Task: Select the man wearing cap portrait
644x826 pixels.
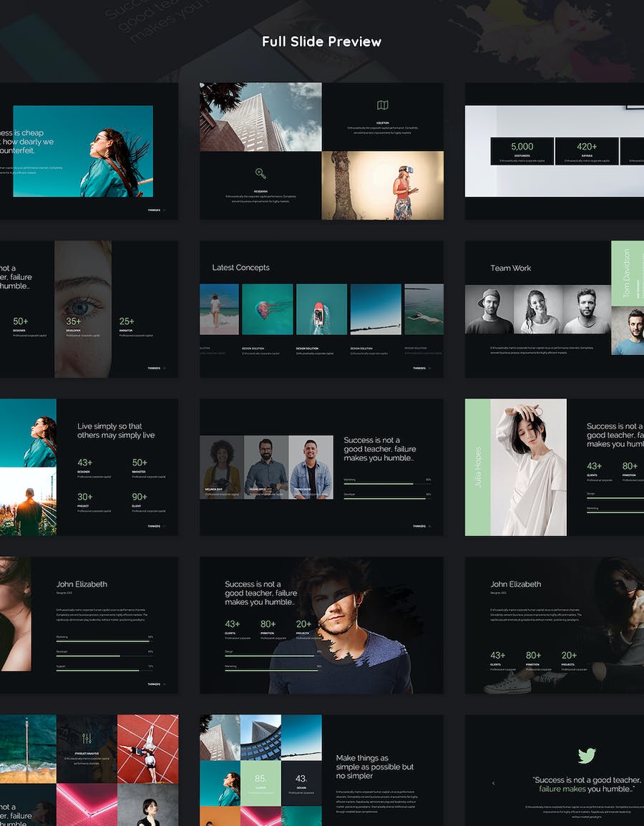Action: (x=489, y=310)
